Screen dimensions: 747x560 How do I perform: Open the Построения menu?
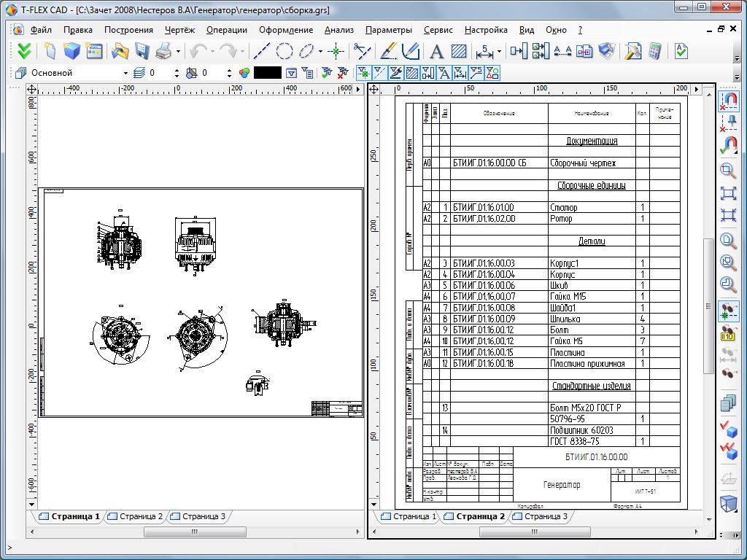pyautogui.click(x=128, y=30)
